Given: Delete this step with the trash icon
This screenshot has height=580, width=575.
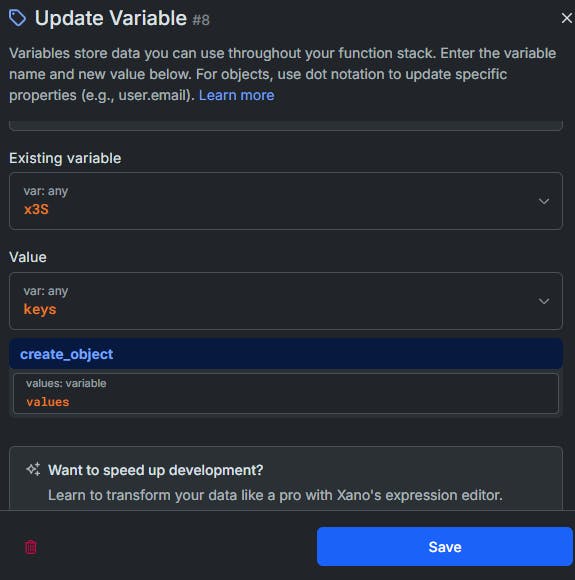Looking at the screenshot, I should pos(31,547).
